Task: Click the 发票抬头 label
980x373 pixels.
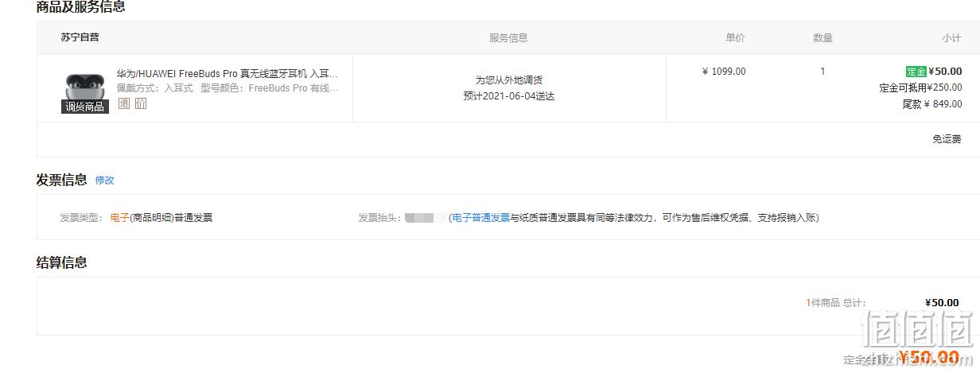Action: [380, 218]
